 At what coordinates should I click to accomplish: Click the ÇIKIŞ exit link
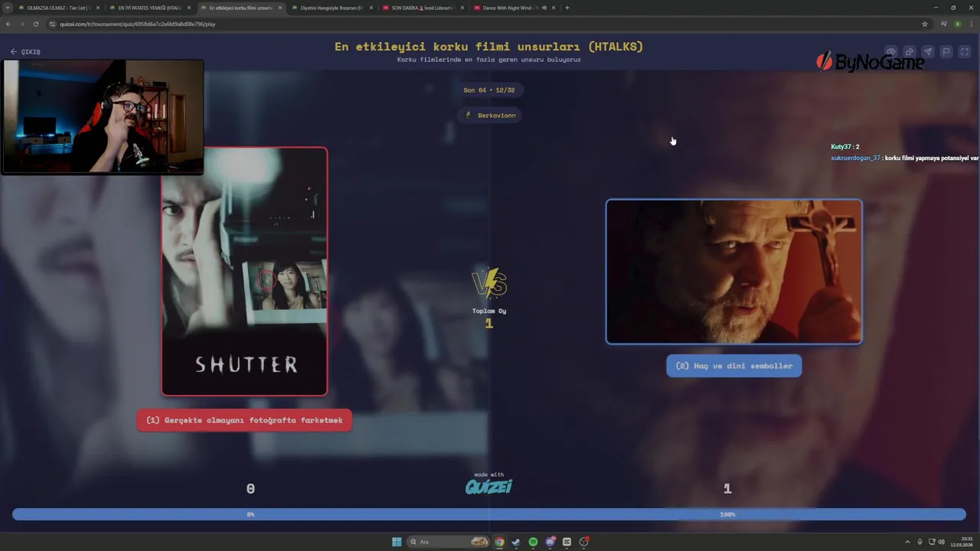pyautogui.click(x=25, y=51)
